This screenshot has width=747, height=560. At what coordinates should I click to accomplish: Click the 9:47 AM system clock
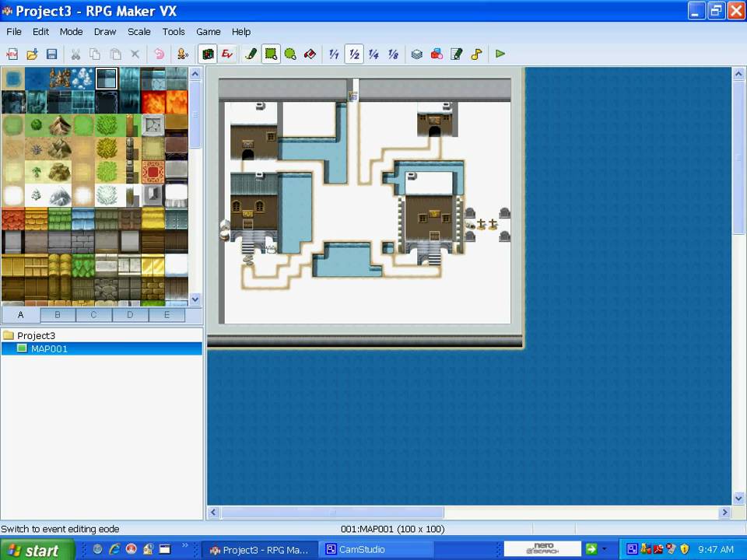point(716,550)
